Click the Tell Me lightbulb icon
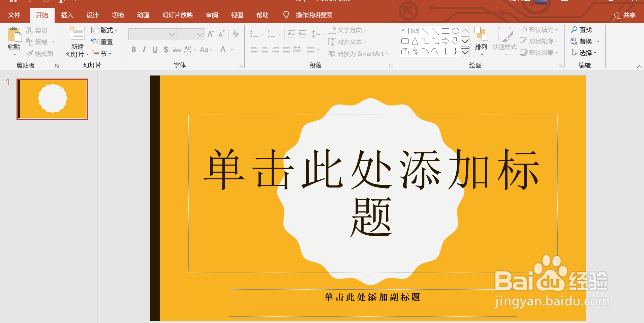The height and width of the screenshot is (323, 644). 286,15
